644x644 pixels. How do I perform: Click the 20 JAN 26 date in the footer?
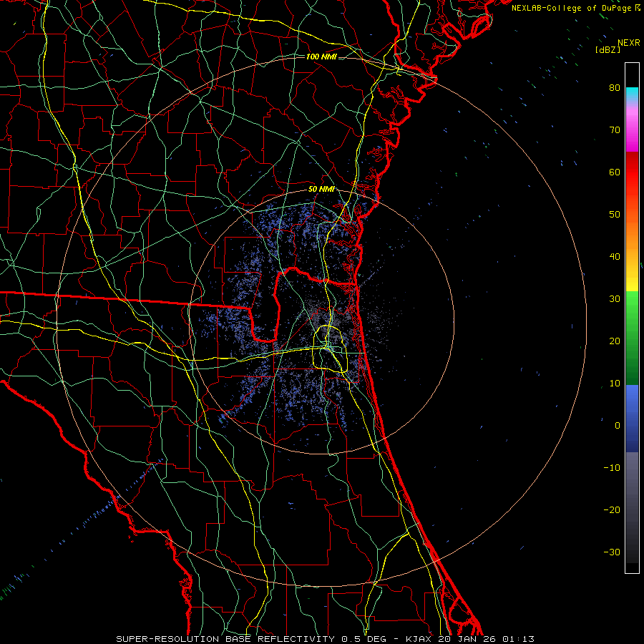467,639
